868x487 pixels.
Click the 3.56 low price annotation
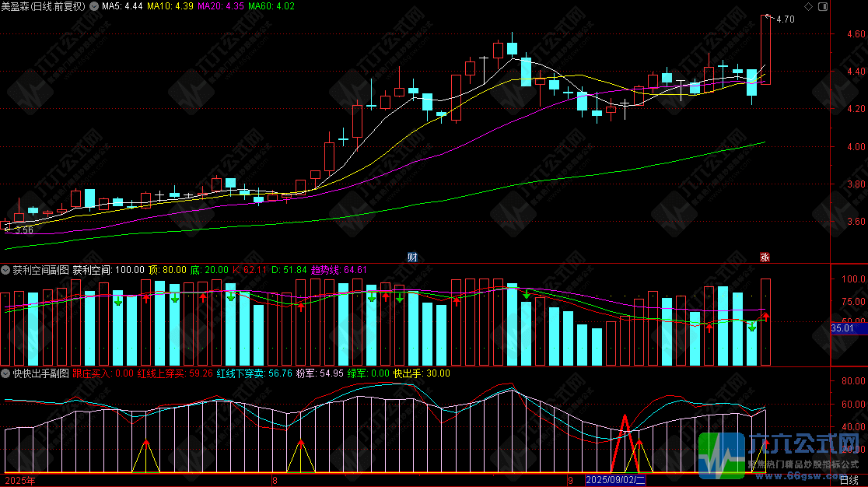pos(24,229)
